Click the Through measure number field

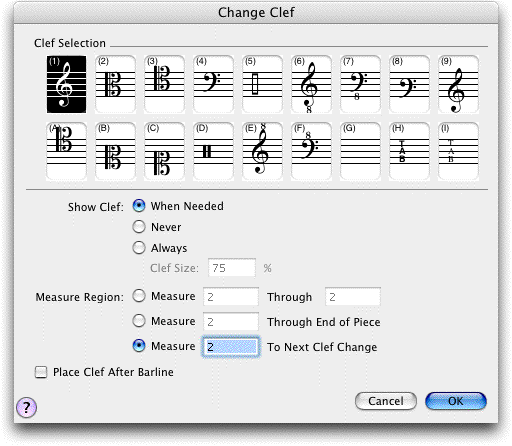pyautogui.click(x=353, y=296)
